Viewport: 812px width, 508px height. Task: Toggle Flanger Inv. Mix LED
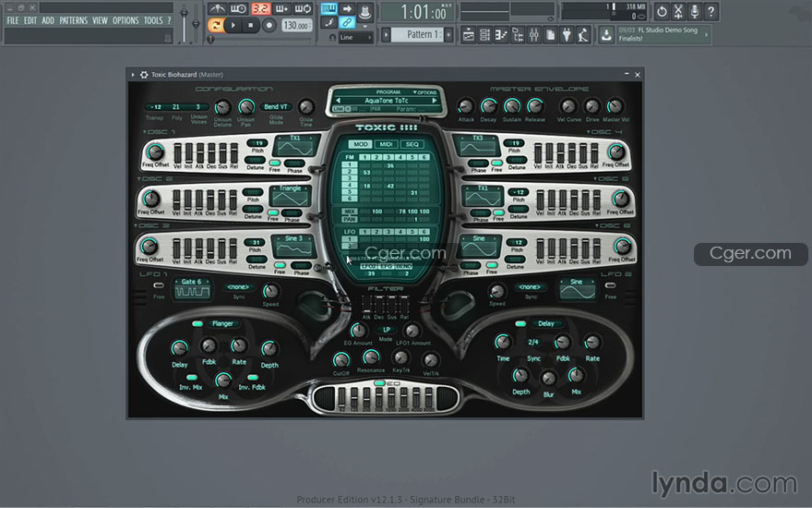pyautogui.click(x=192, y=378)
